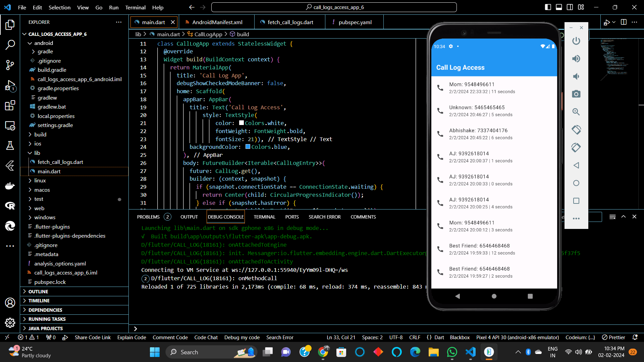Open the Run and Debug view
This screenshot has width=644, height=362.
tap(10, 86)
